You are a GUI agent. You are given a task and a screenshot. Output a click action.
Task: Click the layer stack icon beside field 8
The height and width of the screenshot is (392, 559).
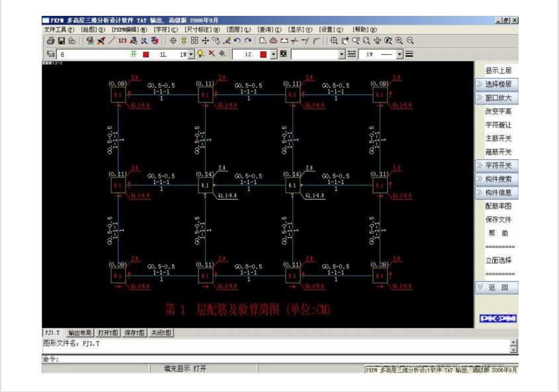51,54
